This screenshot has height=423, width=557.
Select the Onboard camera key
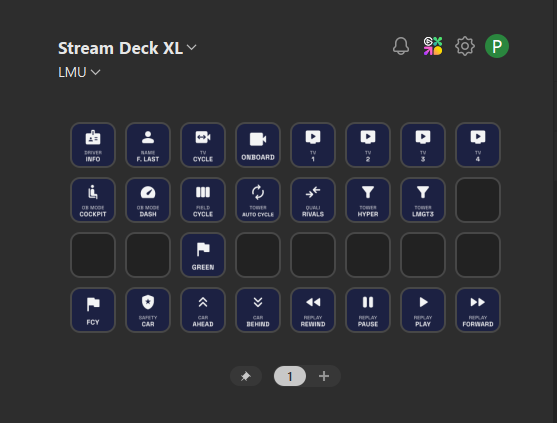pos(258,145)
